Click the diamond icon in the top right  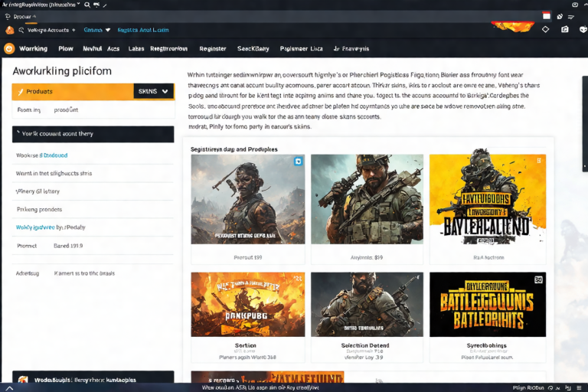pos(545,29)
